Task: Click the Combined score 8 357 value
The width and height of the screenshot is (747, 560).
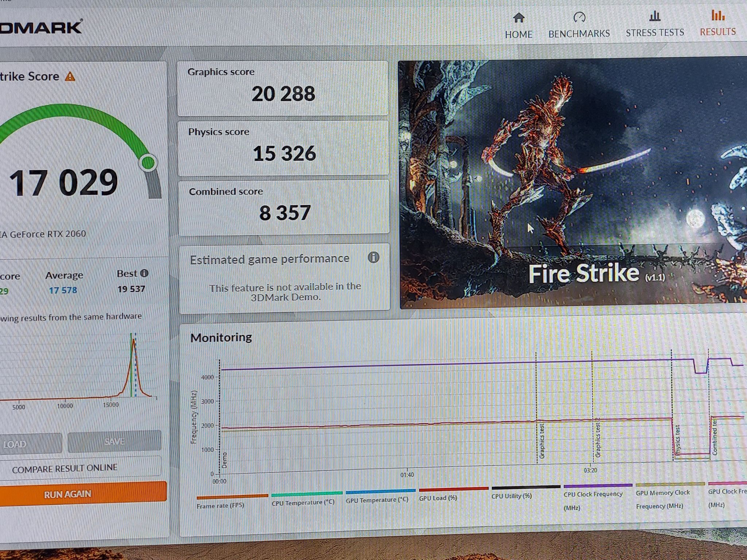Action: 285,213
